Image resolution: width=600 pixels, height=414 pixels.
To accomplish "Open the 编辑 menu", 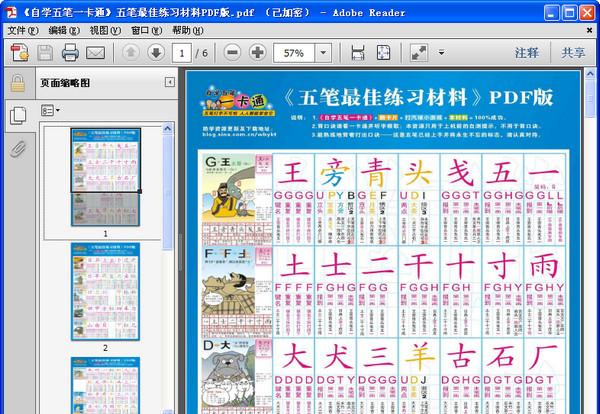I will (64, 31).
